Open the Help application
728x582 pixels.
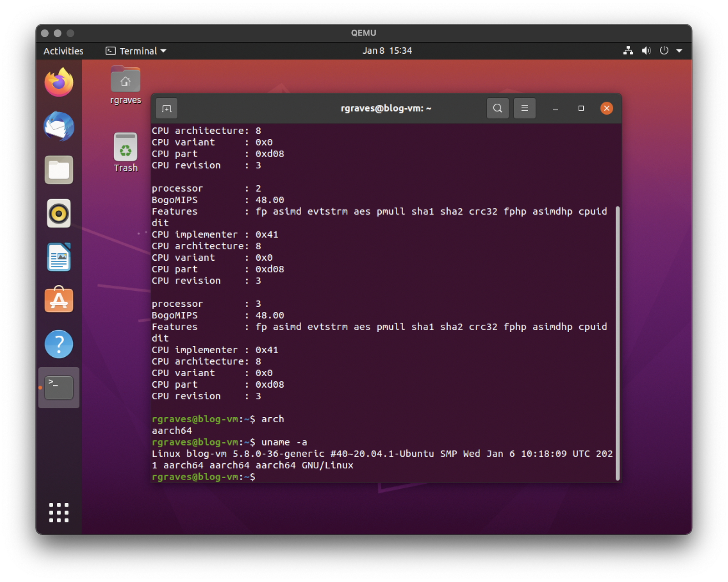59,344
